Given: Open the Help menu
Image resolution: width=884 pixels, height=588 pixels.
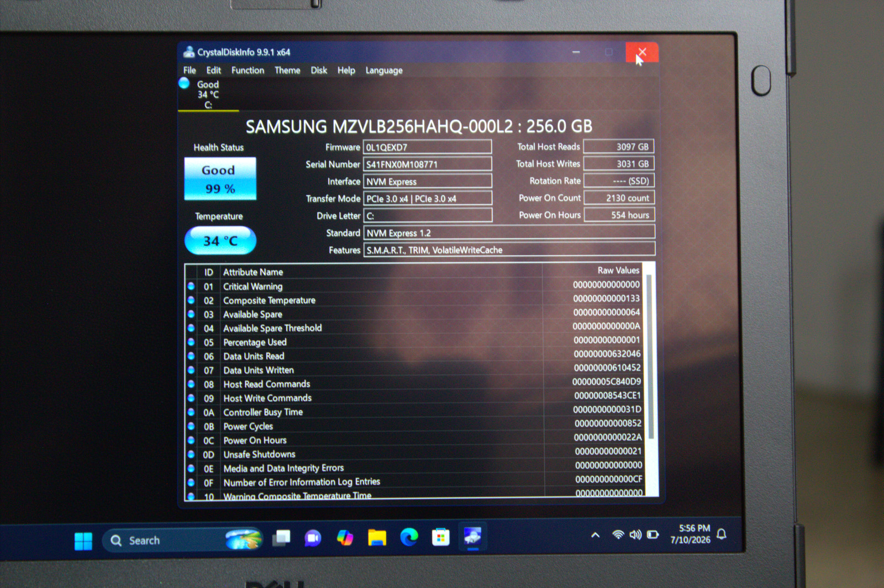Looking at the screenshot, I should pos(346,70).
